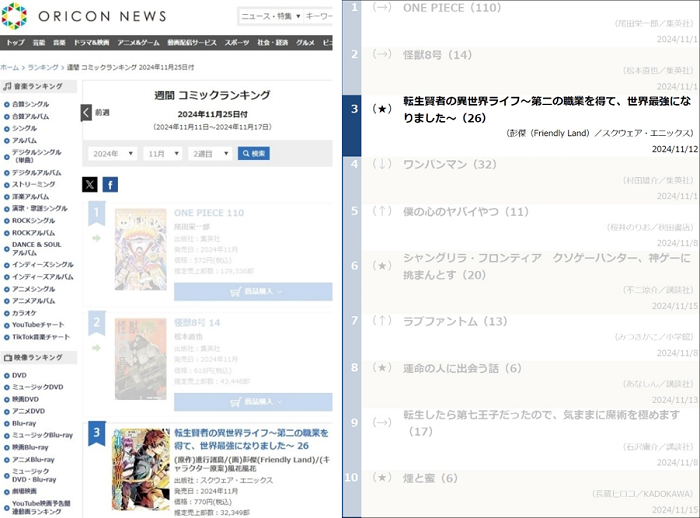Viewport: 700px width, 518px height.
Task: Open 洋楽アルバム ranking in sidebar
Action: point(30,196)
